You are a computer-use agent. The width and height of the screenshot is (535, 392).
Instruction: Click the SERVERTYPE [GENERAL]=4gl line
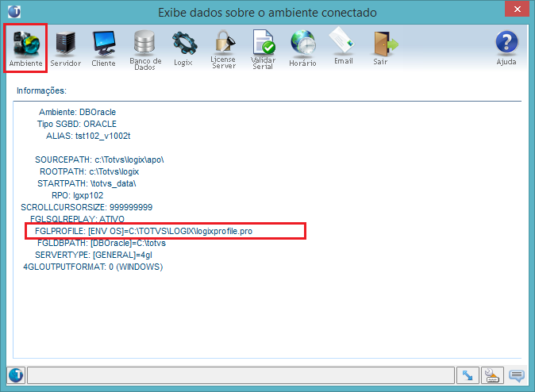(94, 255)
